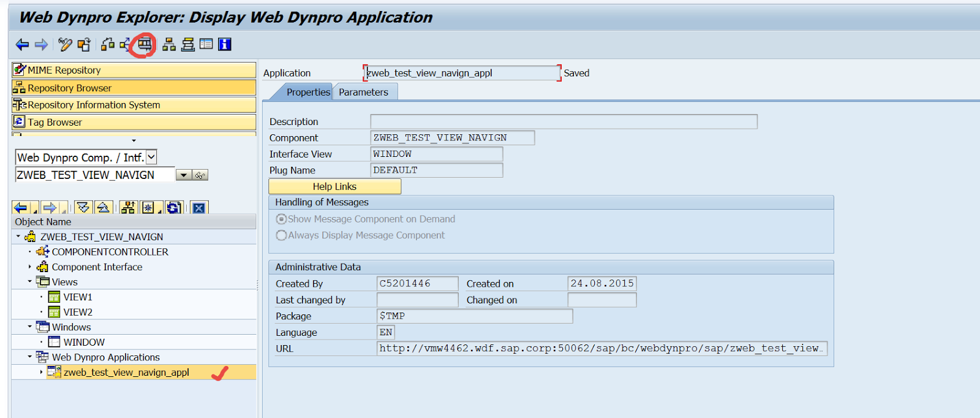
Task: Close the object list with the X icon
Action: 198,208
